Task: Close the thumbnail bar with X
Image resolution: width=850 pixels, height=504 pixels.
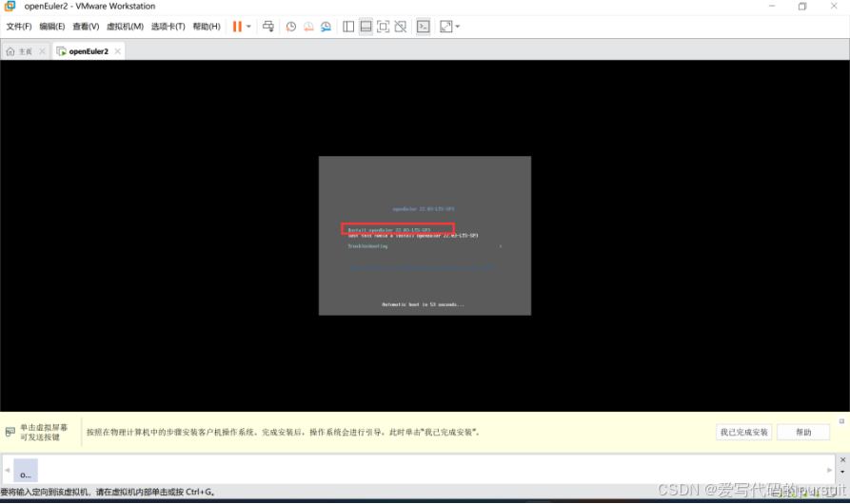Action: point(842,459)
